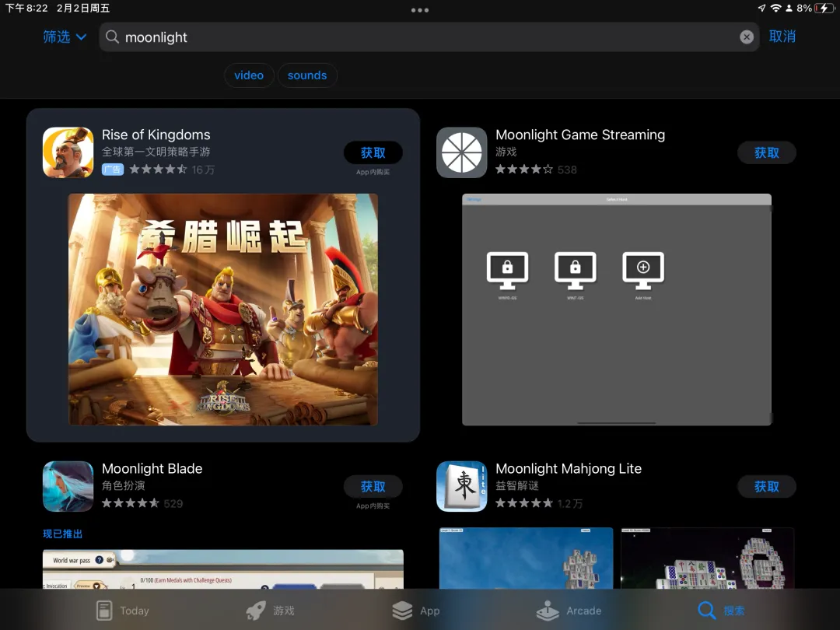Switch to the Today tab
This screenshot has height=630, width=840.
tap(122, 611)
